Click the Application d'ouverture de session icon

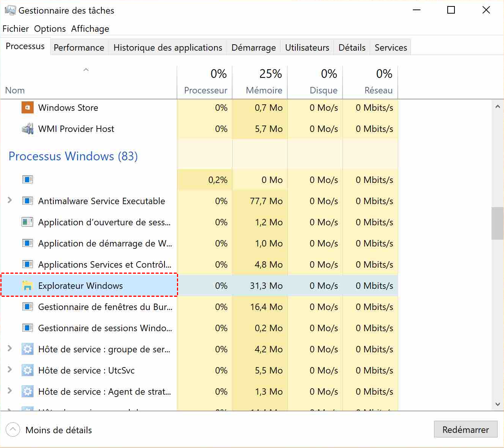click(28, 222)
